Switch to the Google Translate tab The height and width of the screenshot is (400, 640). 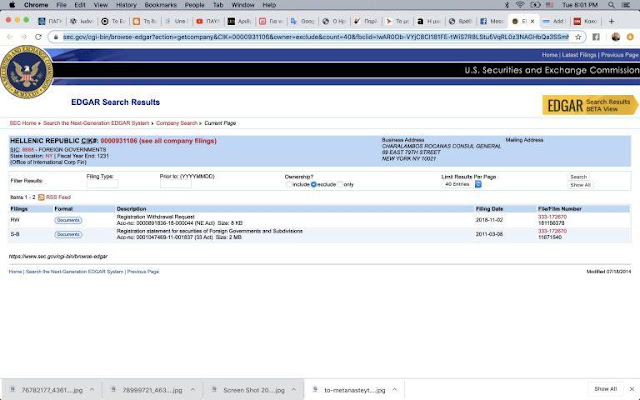(302, 21)
